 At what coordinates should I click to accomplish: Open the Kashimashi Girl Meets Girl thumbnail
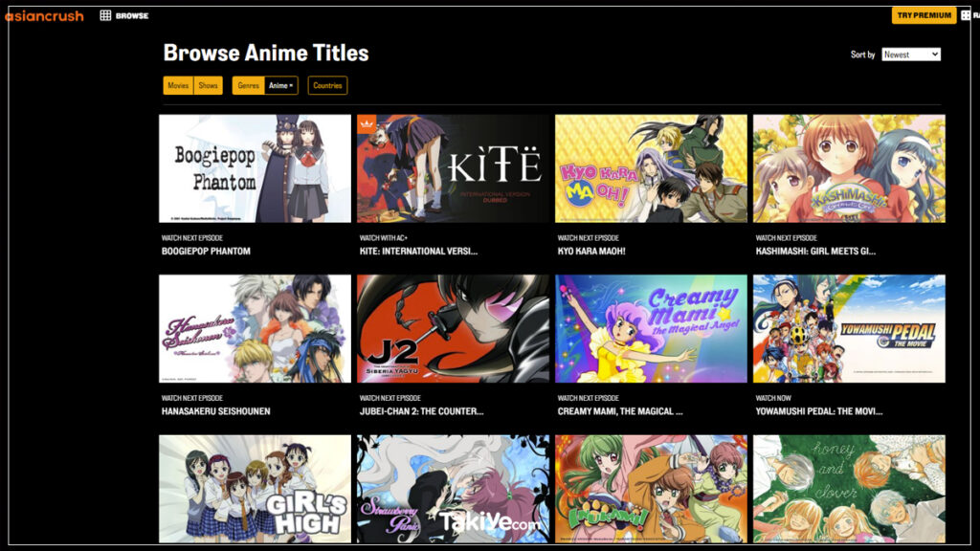tap(849, 168)
